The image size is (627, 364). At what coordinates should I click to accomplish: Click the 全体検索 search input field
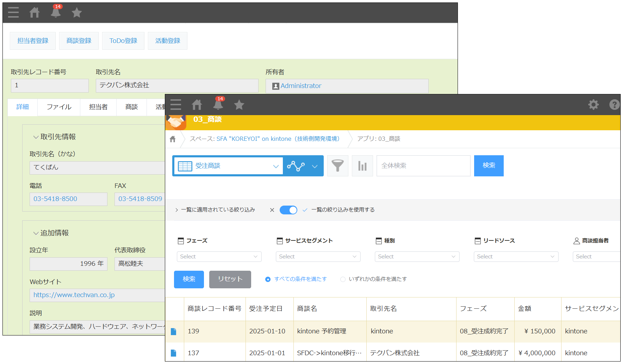(423, 166)
